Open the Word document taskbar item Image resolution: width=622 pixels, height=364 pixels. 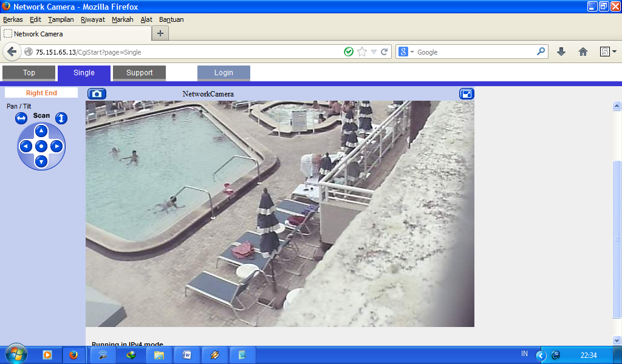point(187,355)
